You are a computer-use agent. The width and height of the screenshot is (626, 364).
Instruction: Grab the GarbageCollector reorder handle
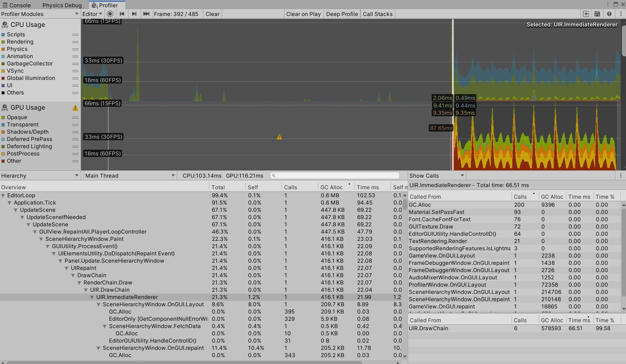pyautogui.click(x=75, y=64)
